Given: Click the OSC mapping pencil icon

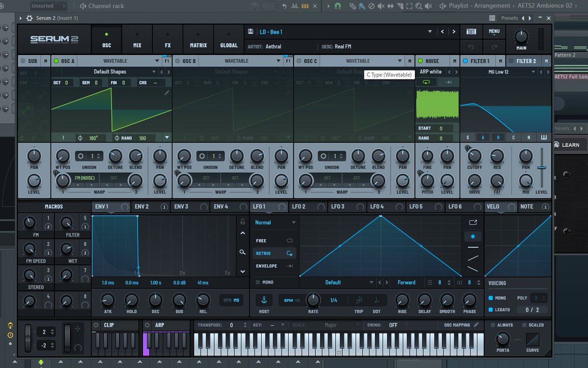Looking at the screenshot, I should (476, 325).
